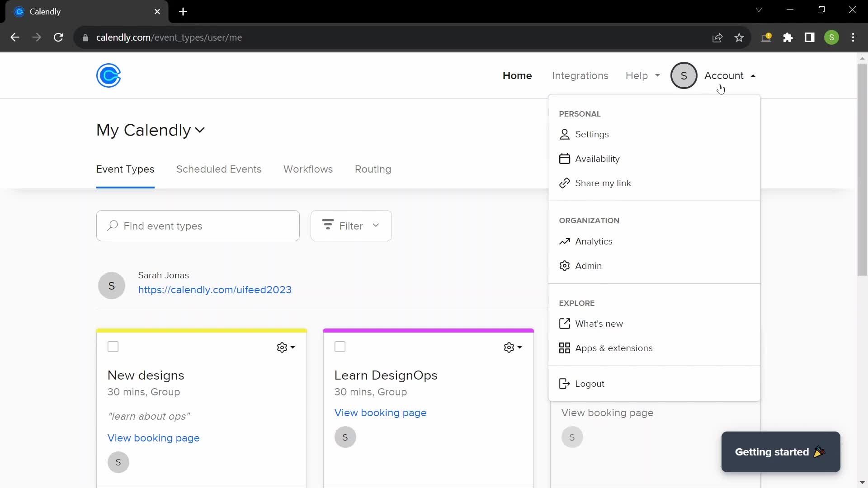This screenshot has width=868, height=488.
Task: Click Sarah Jonas Calendly profile link
Action: 215,290
